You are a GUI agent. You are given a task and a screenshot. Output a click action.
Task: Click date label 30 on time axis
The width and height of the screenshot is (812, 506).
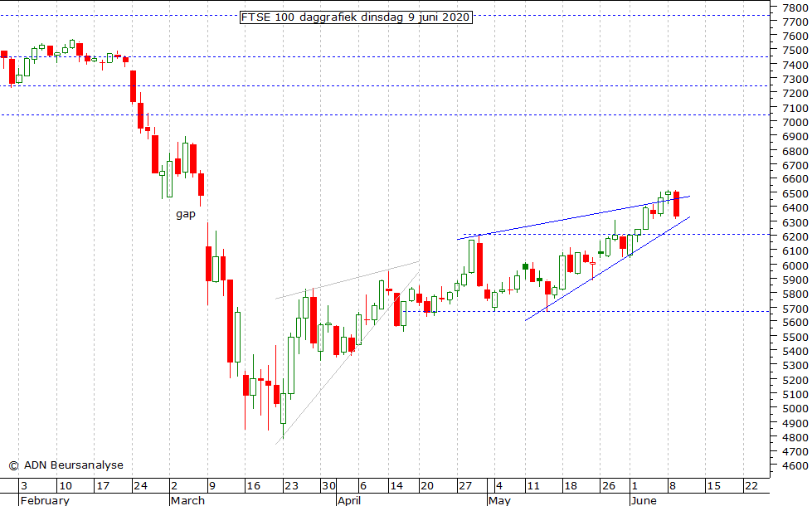pos(328,486)
